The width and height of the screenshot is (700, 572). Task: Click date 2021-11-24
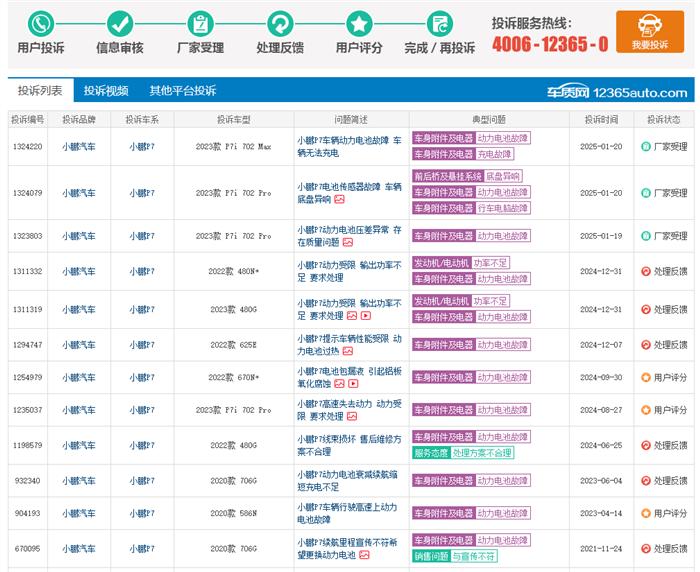click(601, 548)
